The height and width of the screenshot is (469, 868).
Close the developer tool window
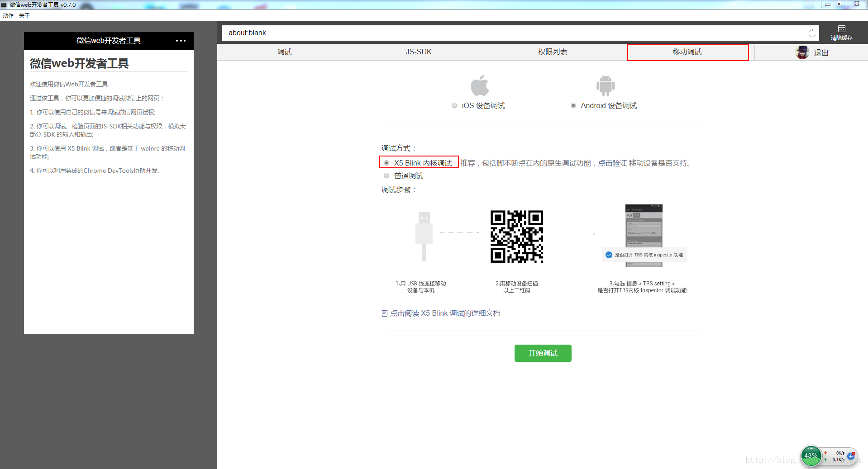coord(856,4)
